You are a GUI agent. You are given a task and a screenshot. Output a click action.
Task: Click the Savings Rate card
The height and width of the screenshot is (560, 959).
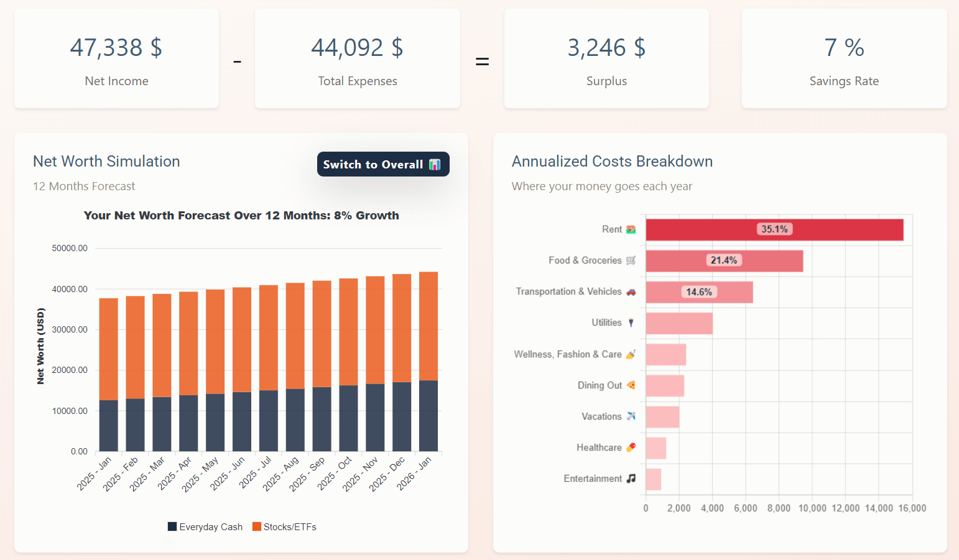click(x=843, y=58)
